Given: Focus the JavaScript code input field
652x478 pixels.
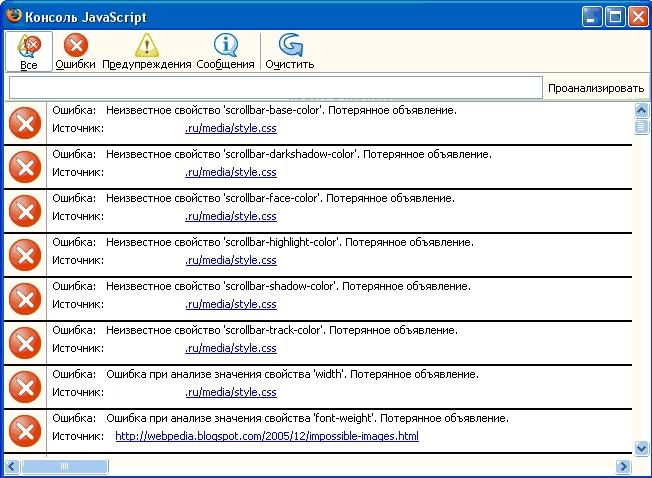Looking at the screenshot, I should [274, 88].
